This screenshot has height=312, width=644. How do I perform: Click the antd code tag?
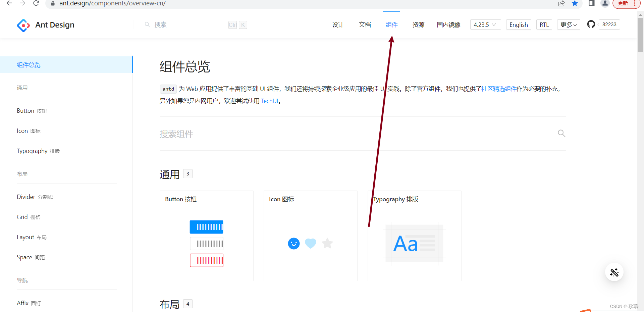pyautogui.click(x=168, y=89)
